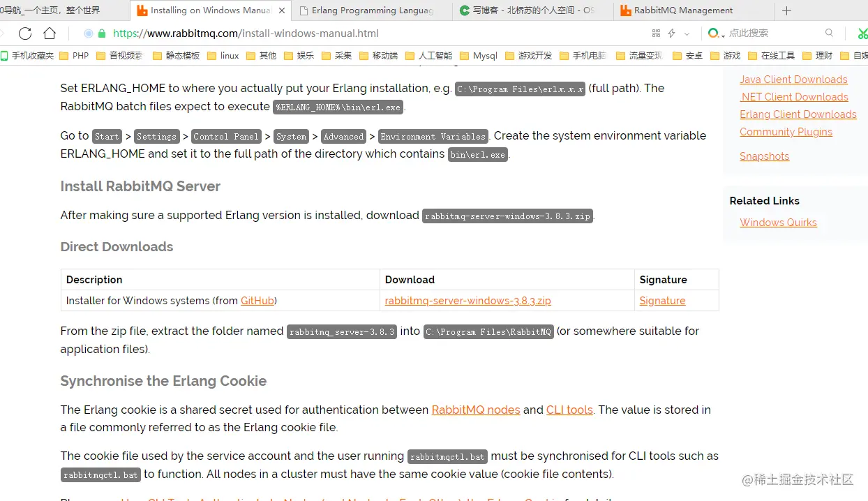Follow the RabbitMQ nodes link
Image resolution: width=868 pixels, height=501 pixels.
[476, 410]
